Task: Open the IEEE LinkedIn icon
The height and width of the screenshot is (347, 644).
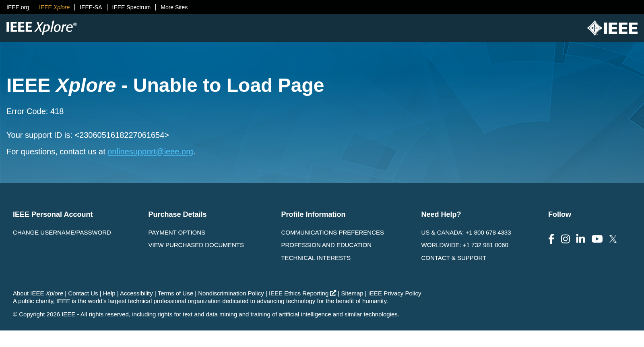Action: point(580,239)
